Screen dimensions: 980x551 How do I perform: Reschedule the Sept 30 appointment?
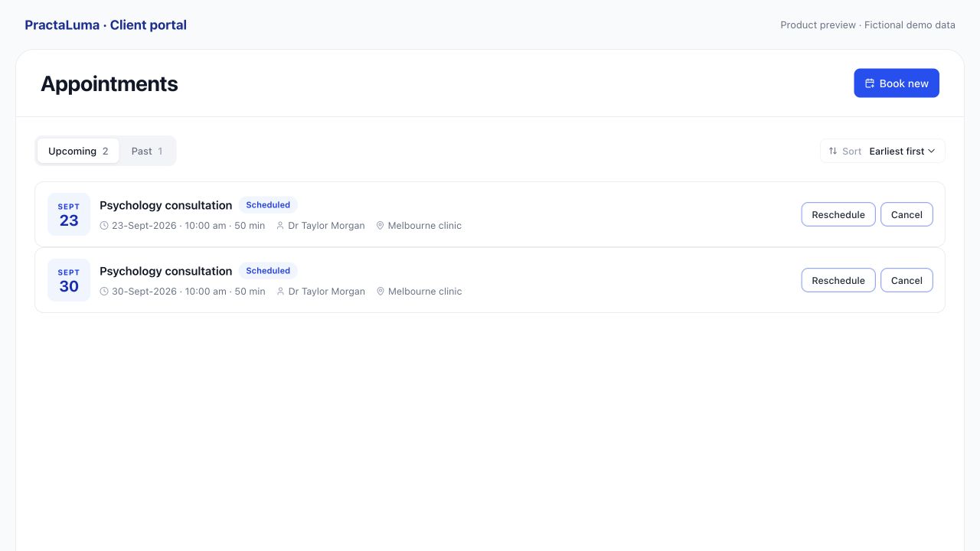(x=838, y=280)
